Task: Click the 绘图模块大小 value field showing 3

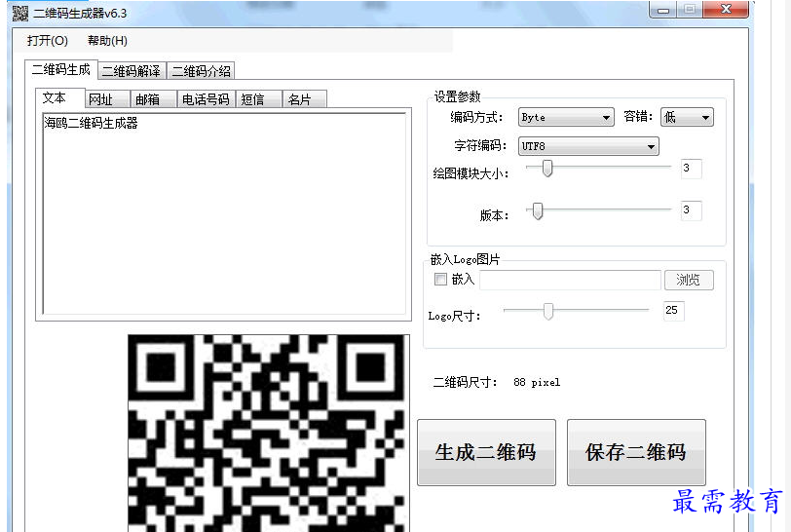Action: [x=691, y=169]
